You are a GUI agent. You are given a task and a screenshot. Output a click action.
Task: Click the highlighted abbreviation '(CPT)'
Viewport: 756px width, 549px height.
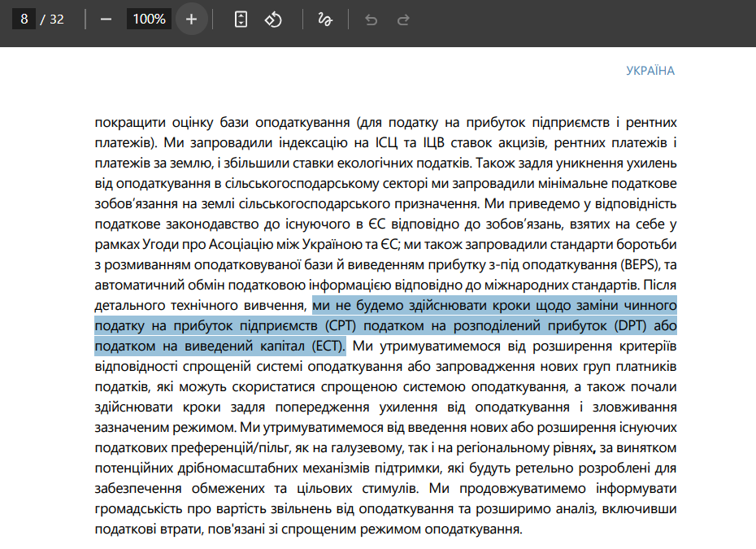point(341,325)
